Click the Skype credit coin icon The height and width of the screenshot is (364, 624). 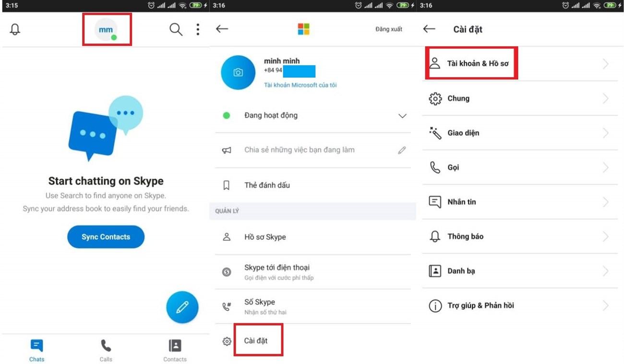point(227,272)
